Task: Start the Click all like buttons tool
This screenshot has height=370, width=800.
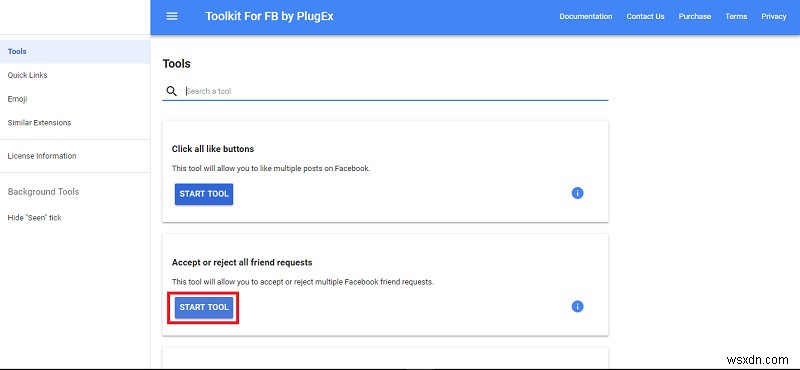Action: point(204,194)
